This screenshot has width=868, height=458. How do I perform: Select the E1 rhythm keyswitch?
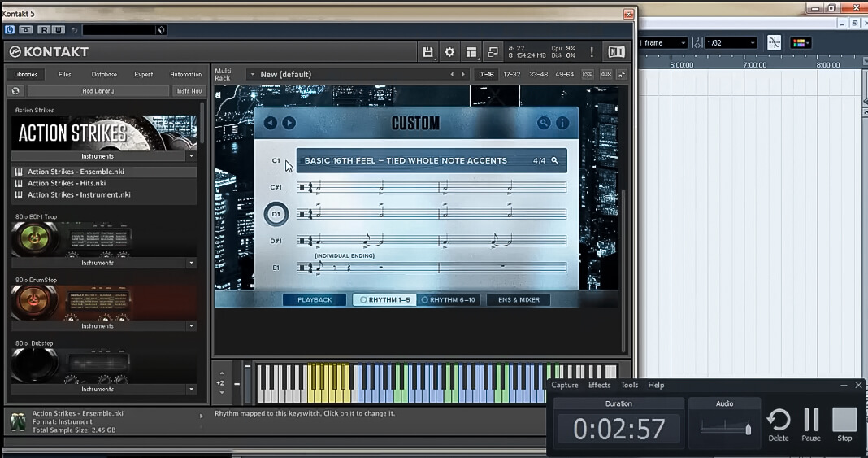276,268
